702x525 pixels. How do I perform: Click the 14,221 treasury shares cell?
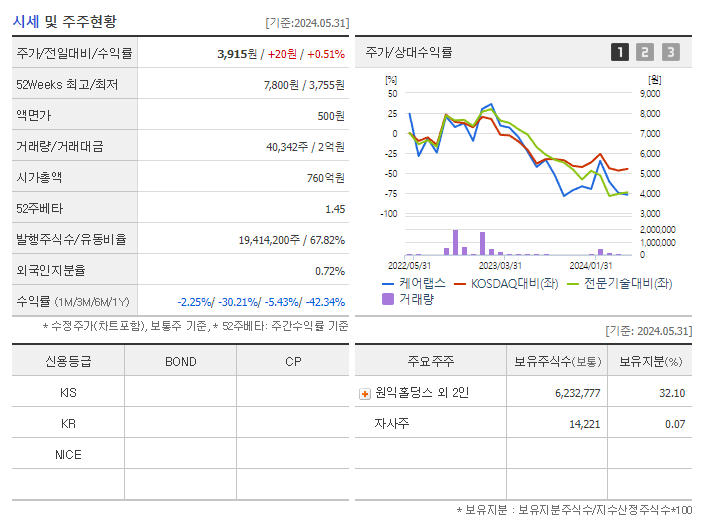(x=585, y=424)
